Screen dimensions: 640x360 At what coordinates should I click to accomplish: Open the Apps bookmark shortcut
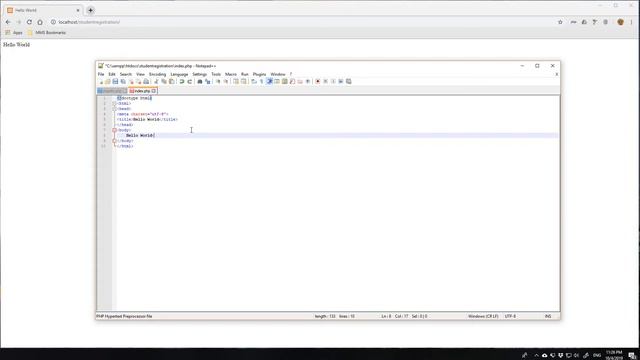[14, 33]
